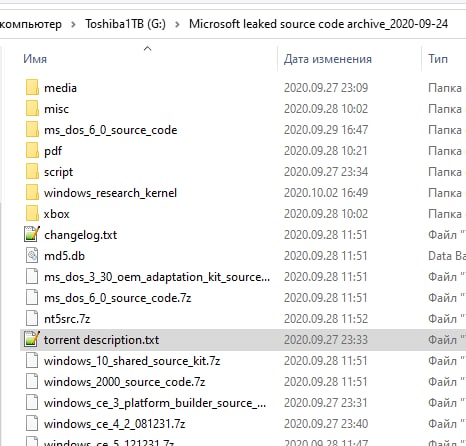The width and height of the screenshot is (466, 446).
Task: Click Data Ba type of md5.db
Action: [x=447, y=256]
